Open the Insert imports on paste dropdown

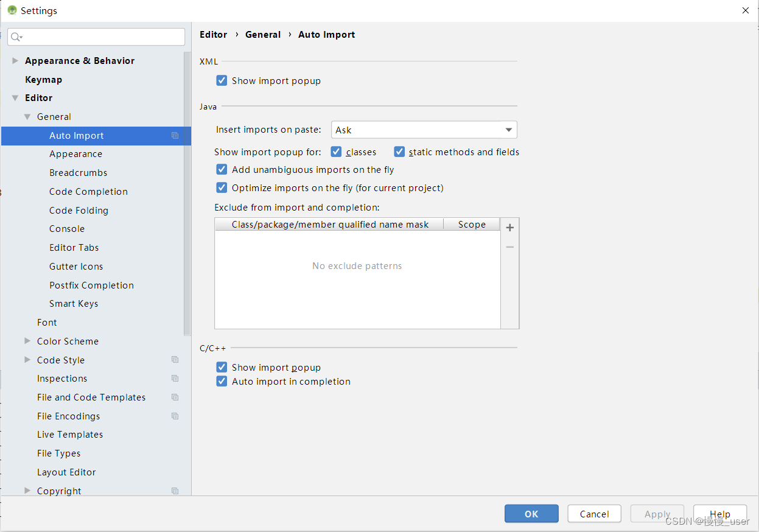click(x=424, y=130)
